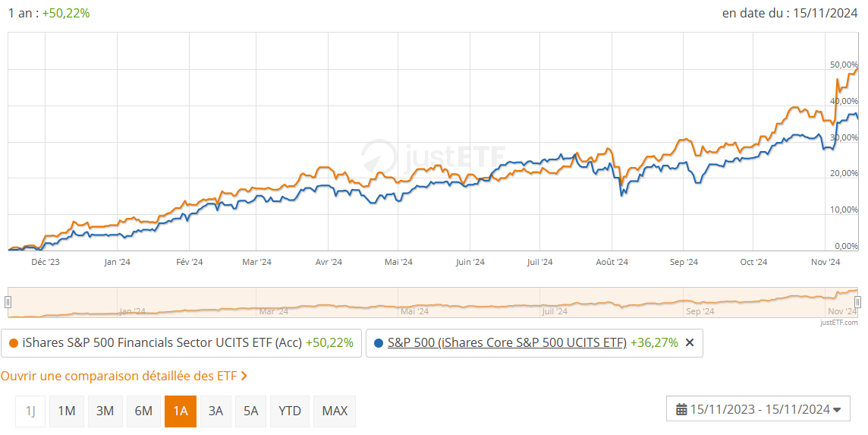
Task: Open detailed ETF comparison link
Action: pos(124,377)
